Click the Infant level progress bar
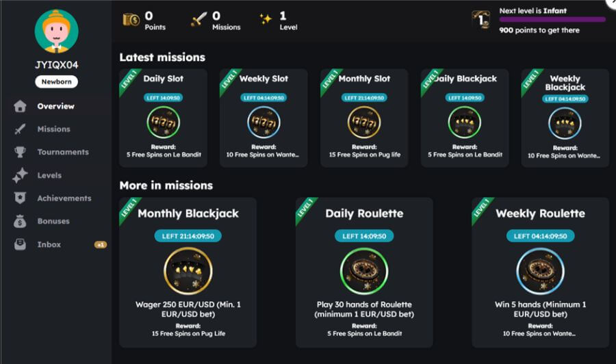Viewport: 616px width, 364px height. pyautogui.click(x=552, y=20)
